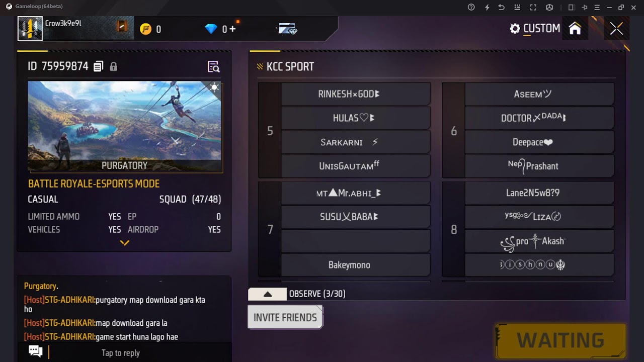Expand the observer list arrow

click(x=268, y=294)
